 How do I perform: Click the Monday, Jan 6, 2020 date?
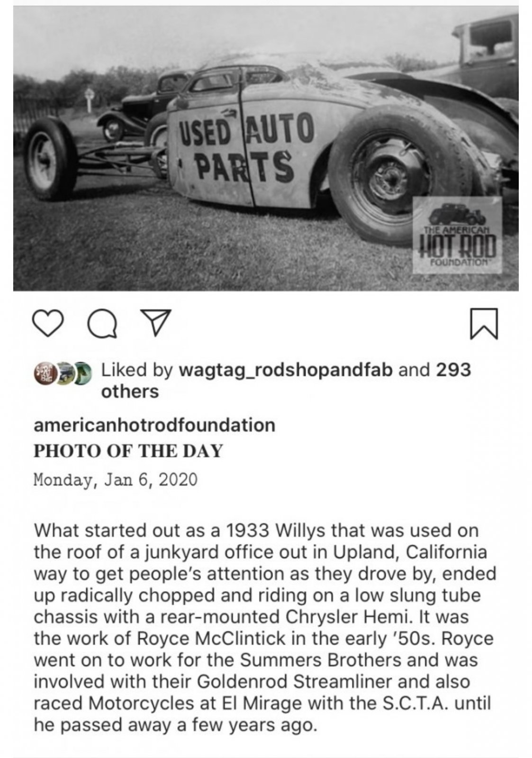[x=116, y=479]
